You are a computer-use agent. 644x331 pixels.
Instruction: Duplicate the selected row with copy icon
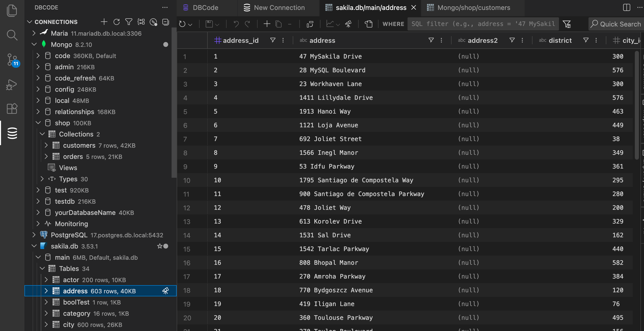click(x=279, y=24)
